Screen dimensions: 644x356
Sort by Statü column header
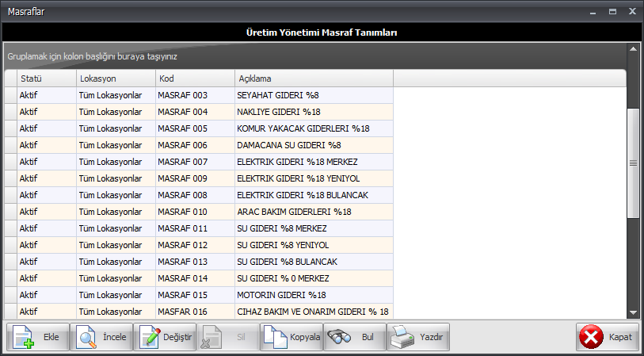(x=47, y=78)
